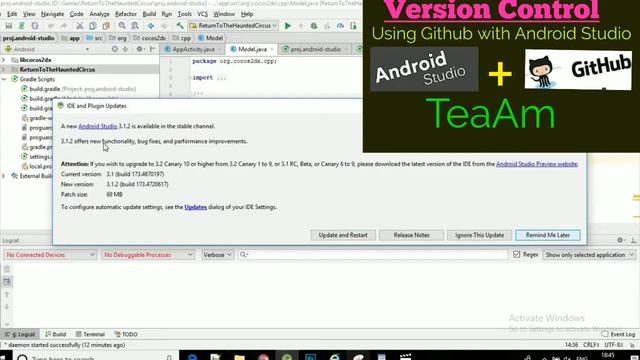The height and width of the screenshot is (360, 640).
Task: Click the Profiler gauge icon in the toolbar
Action: tap(340, 26)
